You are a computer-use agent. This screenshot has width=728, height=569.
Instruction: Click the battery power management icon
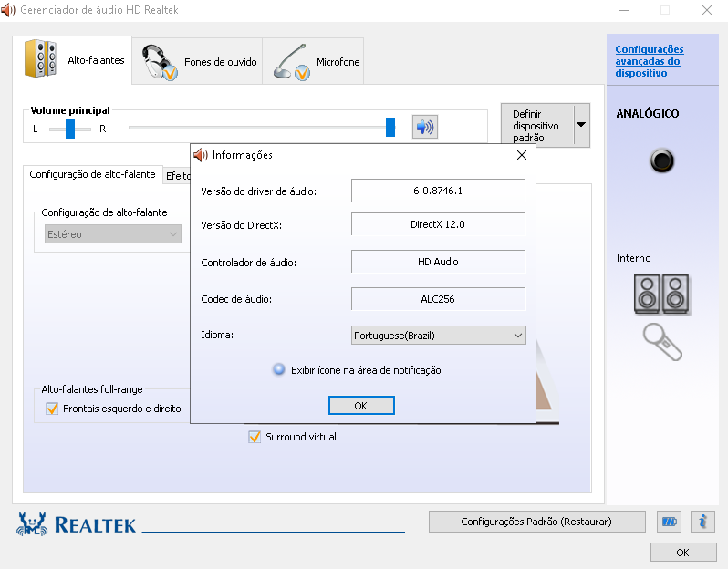coord(669,522)
